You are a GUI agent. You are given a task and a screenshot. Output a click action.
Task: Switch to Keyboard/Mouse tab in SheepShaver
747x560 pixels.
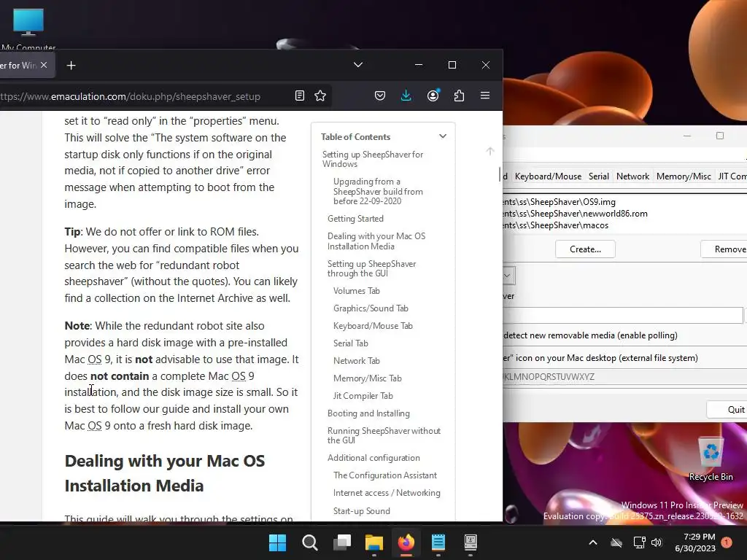tap(548, 176)
